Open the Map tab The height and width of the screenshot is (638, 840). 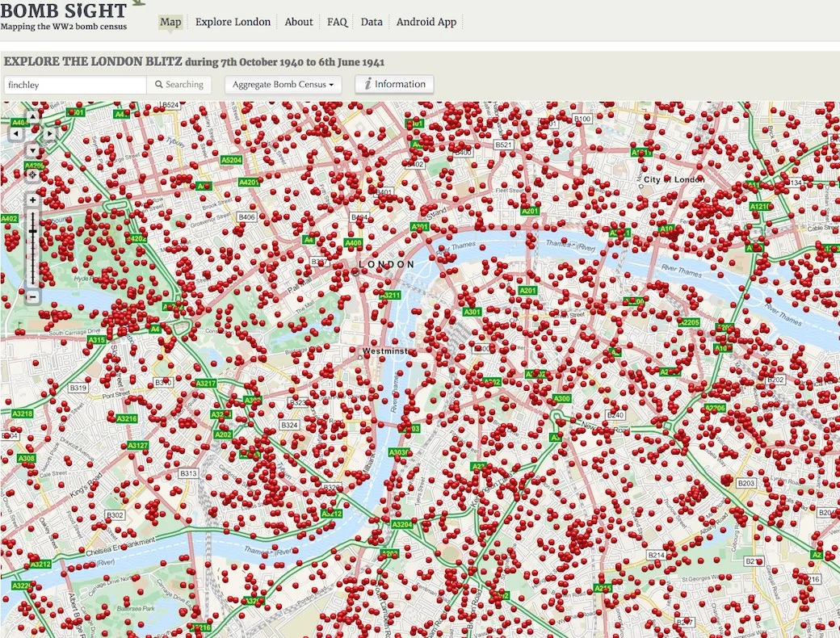point(170,22)
